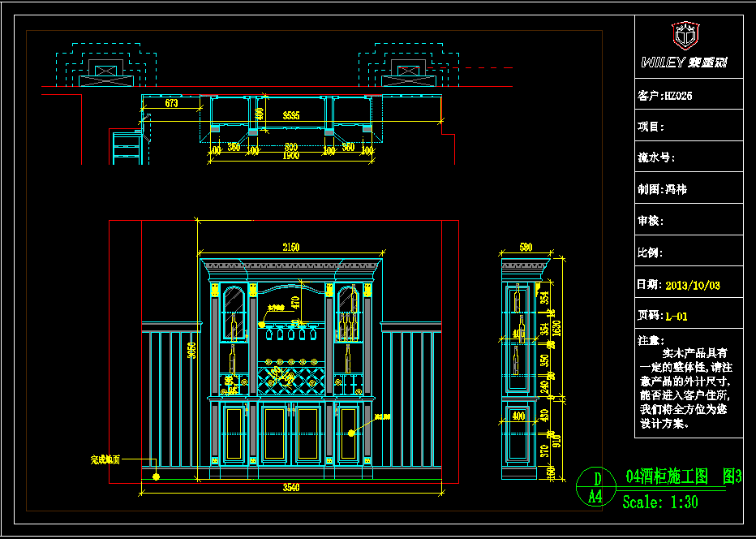Select the D/A4 circular drawing marker
Screen dimensions: 756x539
(595, 487)
